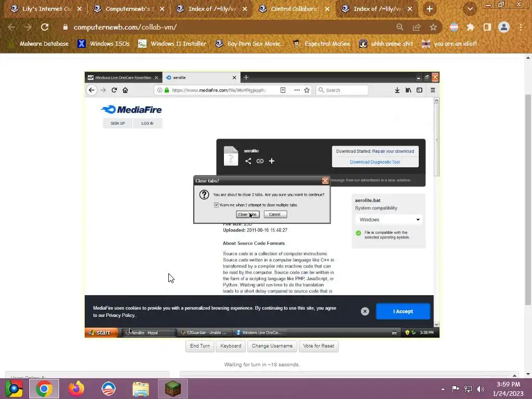Open downloads arrow in inner browser toolbar
This screenshot has height=399, width=532.
point(397,90)
